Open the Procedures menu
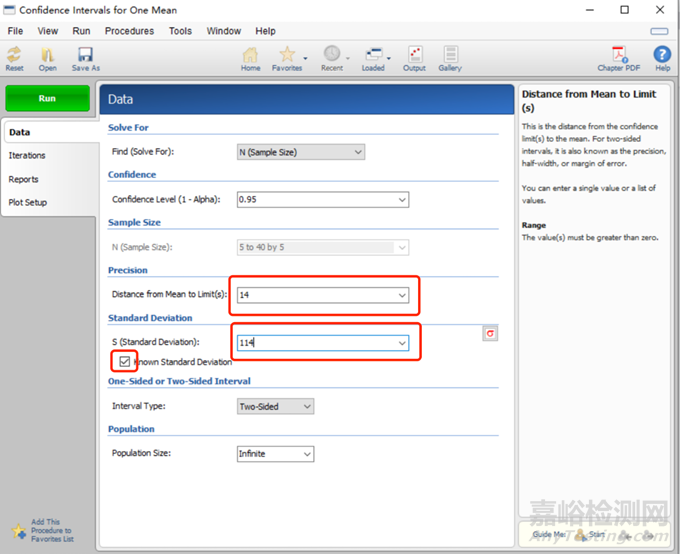 click(129, 31)
